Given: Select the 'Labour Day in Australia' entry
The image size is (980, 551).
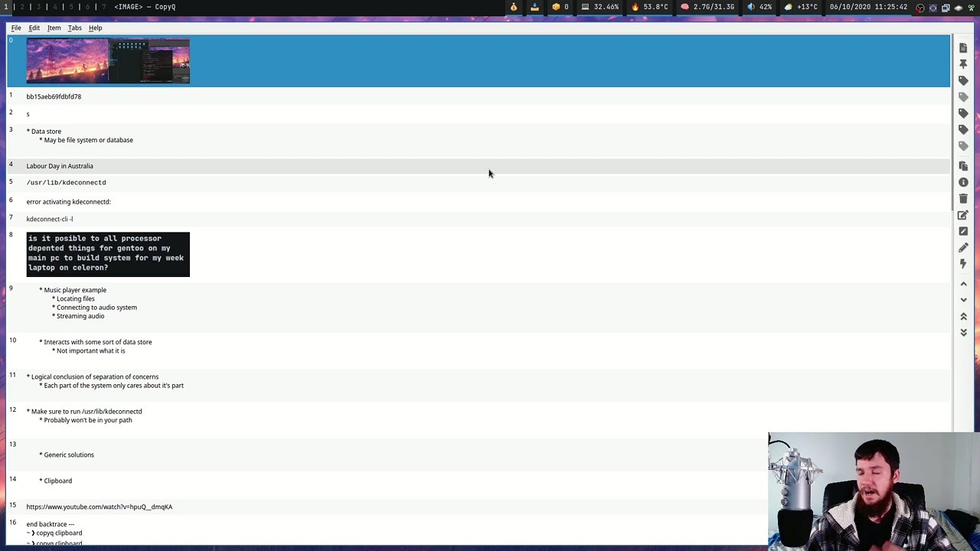Looking at the screenshot, I should pos(60,166).
